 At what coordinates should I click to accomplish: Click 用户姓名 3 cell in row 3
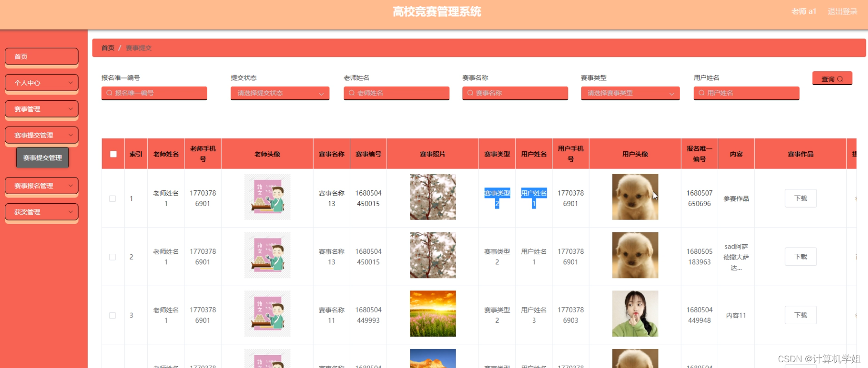534,315
